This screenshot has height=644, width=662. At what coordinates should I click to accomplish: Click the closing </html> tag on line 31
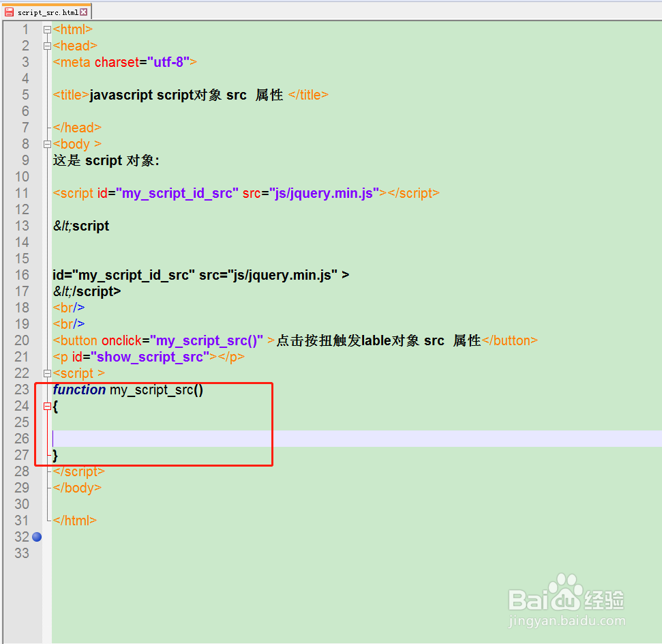pos(75,521)
